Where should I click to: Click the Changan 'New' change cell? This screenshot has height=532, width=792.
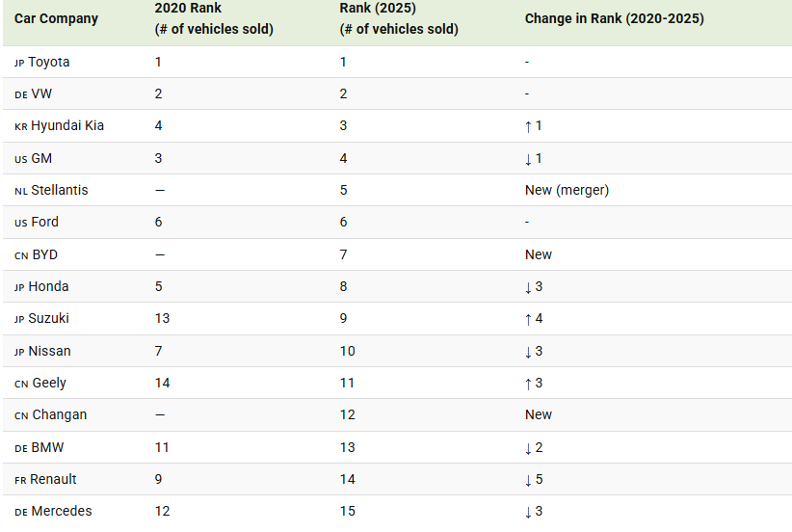click(x=539, y=414)
